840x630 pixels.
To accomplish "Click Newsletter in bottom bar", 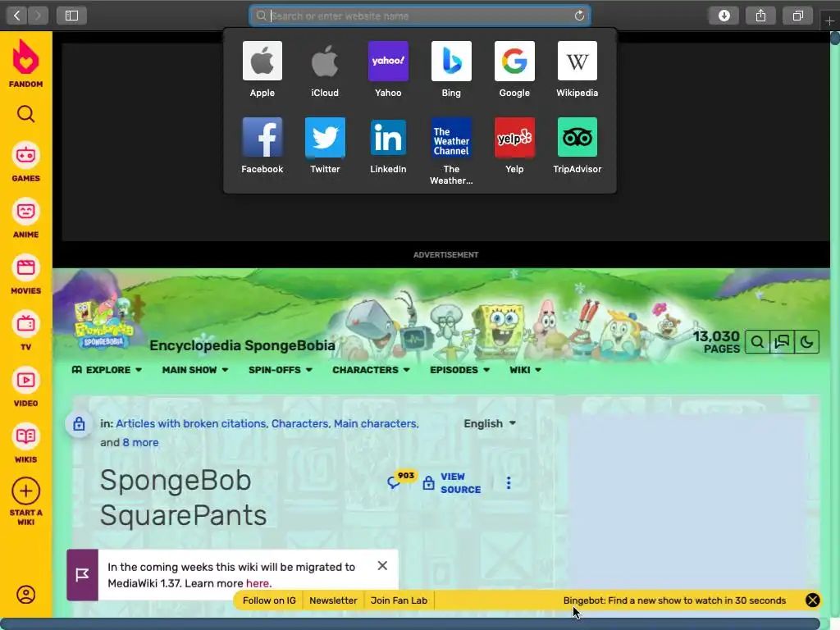I will tap(333, 600).
